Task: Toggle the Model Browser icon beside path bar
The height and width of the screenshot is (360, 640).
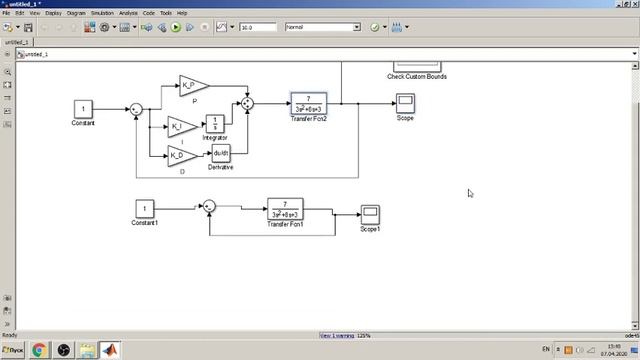Action: tap(7, 54)
